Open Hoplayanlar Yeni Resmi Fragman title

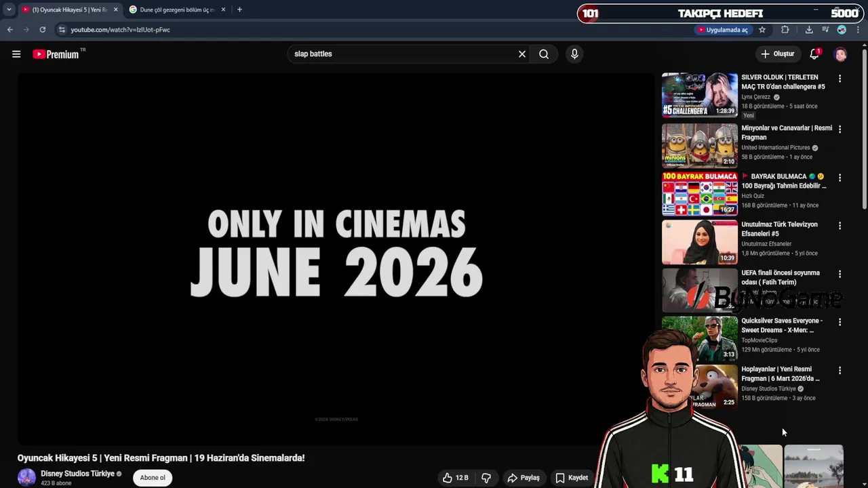781,374
